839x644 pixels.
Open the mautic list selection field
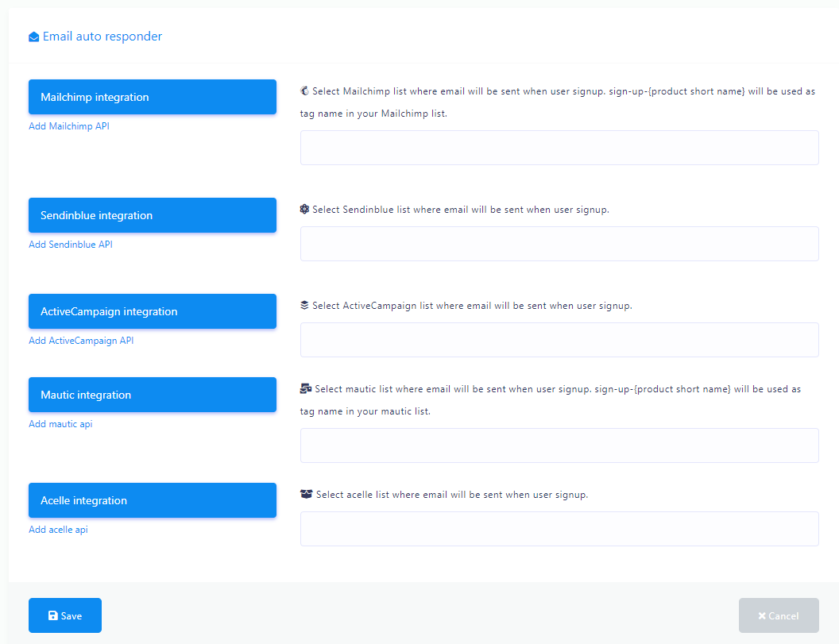(x=559, y=445)
